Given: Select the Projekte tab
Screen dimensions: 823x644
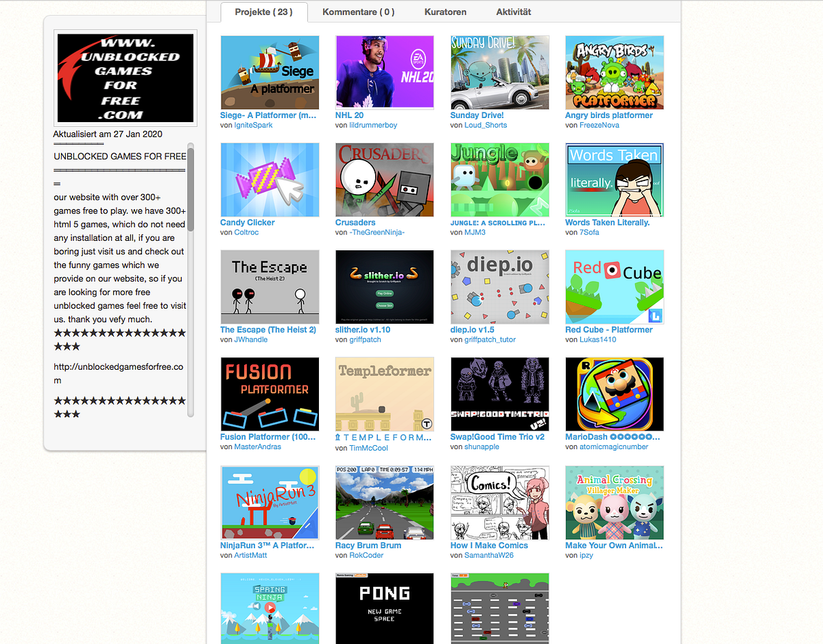Looking at the screenshot, I should tap(263, 12).
